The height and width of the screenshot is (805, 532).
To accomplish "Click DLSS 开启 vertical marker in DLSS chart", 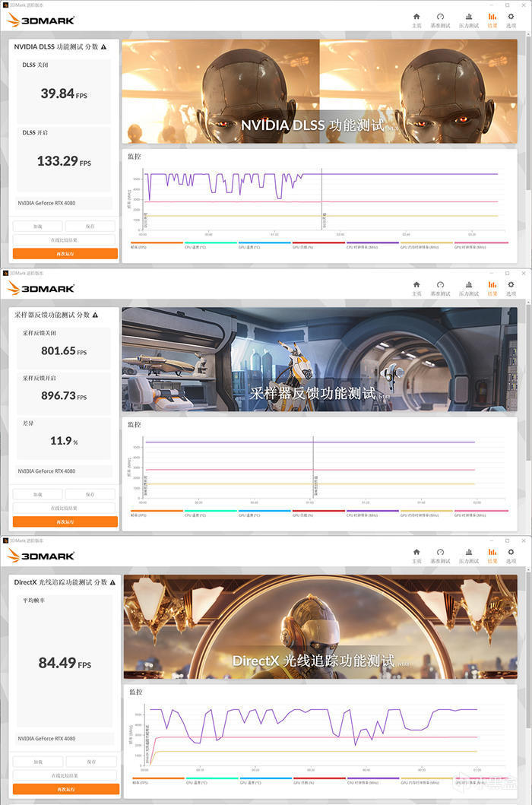I will pos(322,200).
